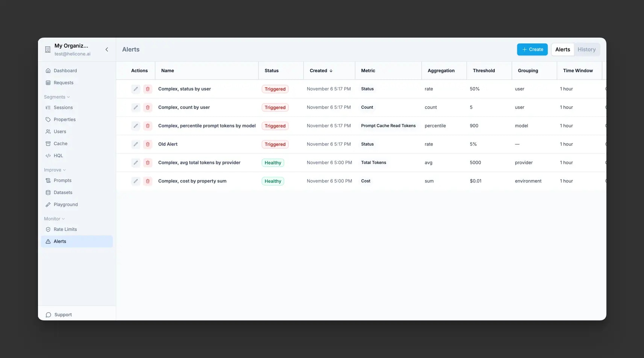Select the Alerts tab

pos(562,49)
